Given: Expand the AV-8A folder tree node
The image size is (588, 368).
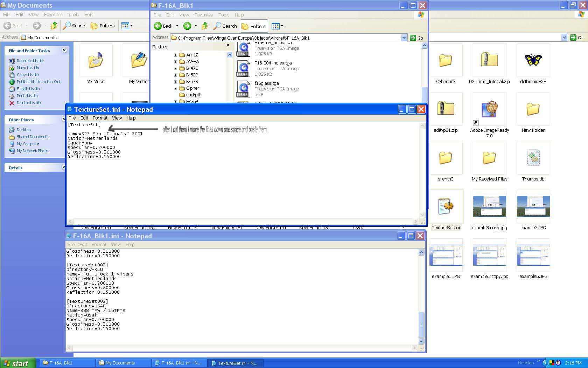Looking at the screenshot, I should click(x=175, y=62).
